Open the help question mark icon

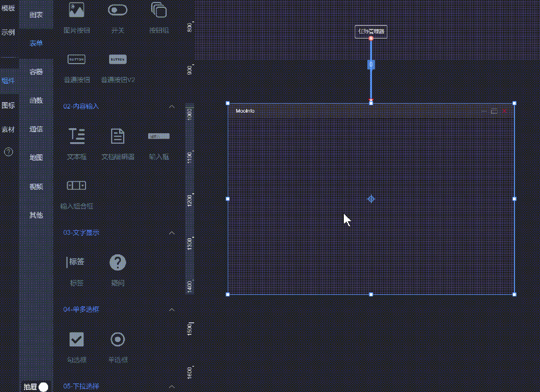pyautogui.click(x=9, y=152)
